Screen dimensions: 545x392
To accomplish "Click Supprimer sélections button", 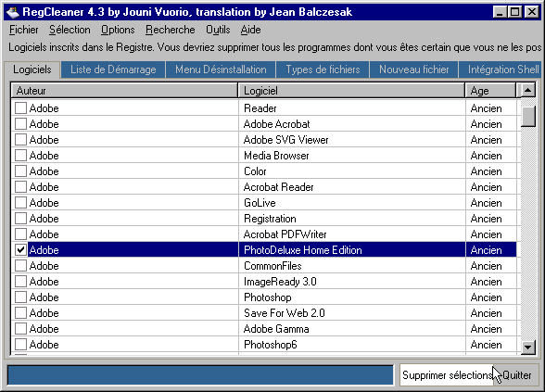I will click(x=447, y=375).
